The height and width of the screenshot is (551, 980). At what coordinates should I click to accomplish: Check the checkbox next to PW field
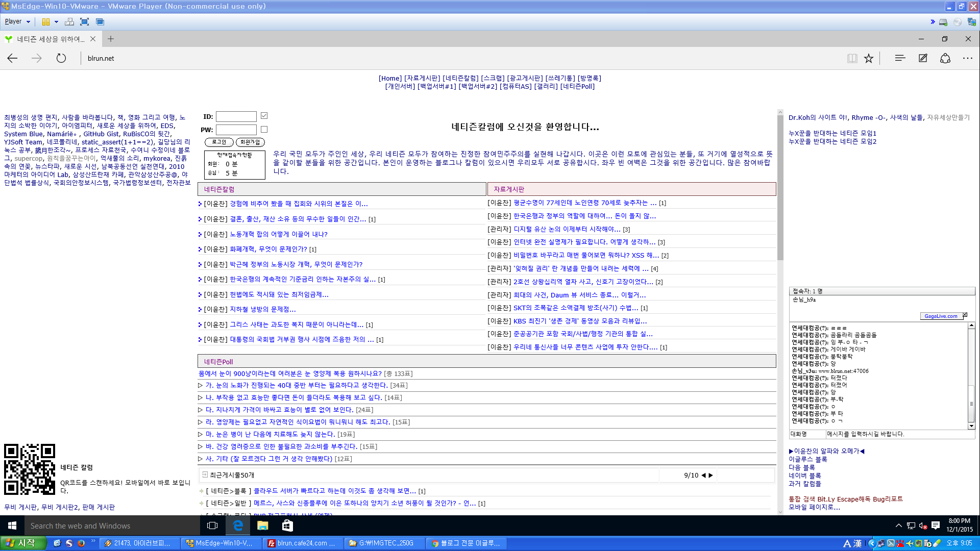[x=264, y=129]
